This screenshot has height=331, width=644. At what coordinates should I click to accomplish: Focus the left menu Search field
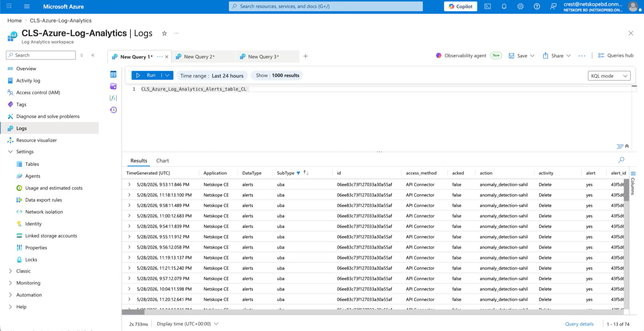(41, 55)
